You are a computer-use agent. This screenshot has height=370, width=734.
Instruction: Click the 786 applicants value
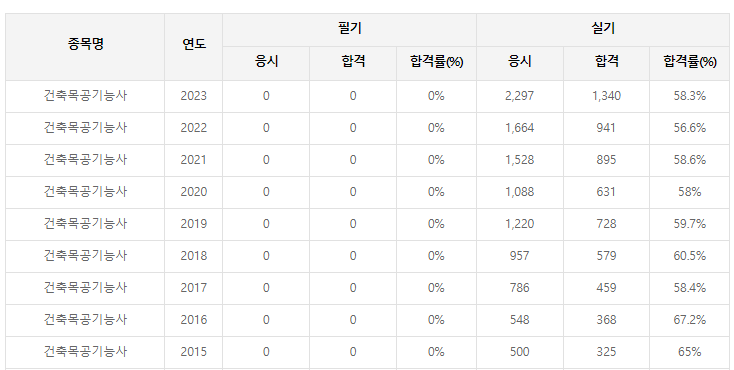coord(520,288)
